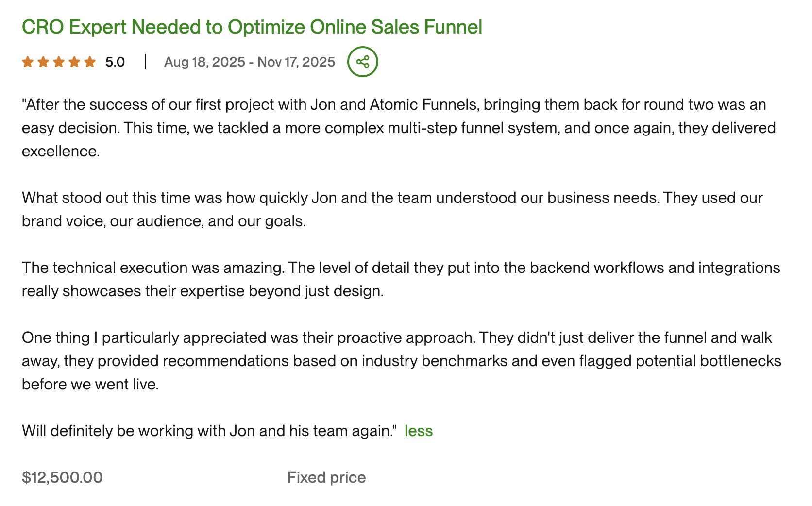Click the divider between rating and dates
The width and height of the screenshot is (812, 506).
[145, 61]
